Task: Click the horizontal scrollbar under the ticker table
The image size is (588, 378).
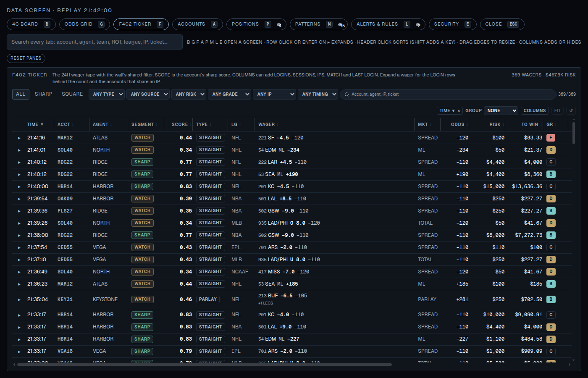Action: [205, 365]
